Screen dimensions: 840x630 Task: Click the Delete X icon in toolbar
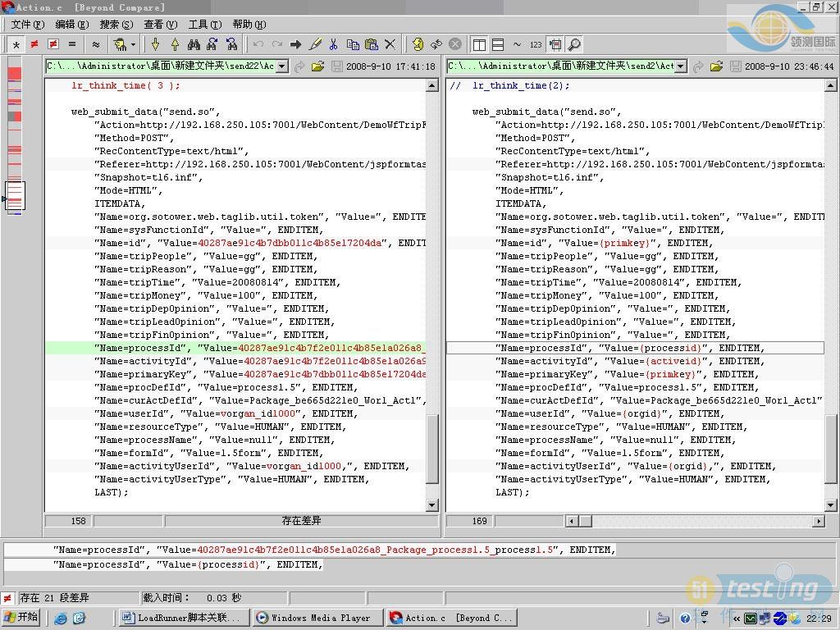[390, 44]
